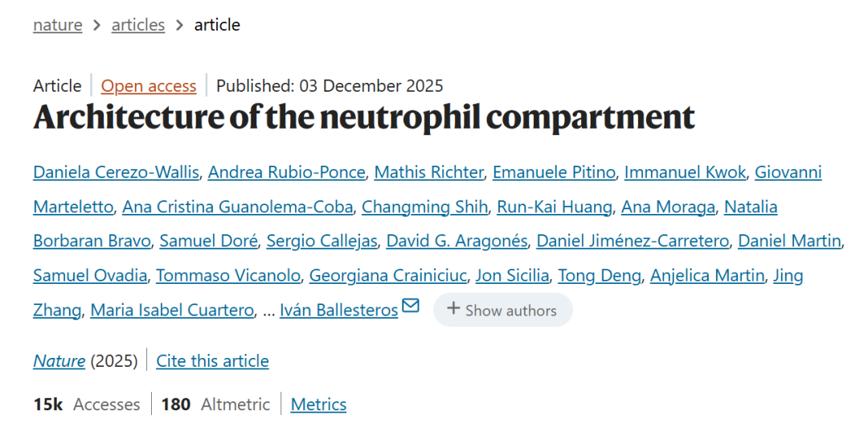
Task: Open Cite this article
Action: point(212,361)
